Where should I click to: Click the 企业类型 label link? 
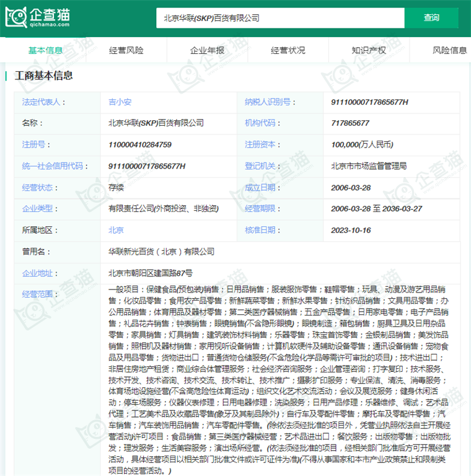tap(37, 208)
